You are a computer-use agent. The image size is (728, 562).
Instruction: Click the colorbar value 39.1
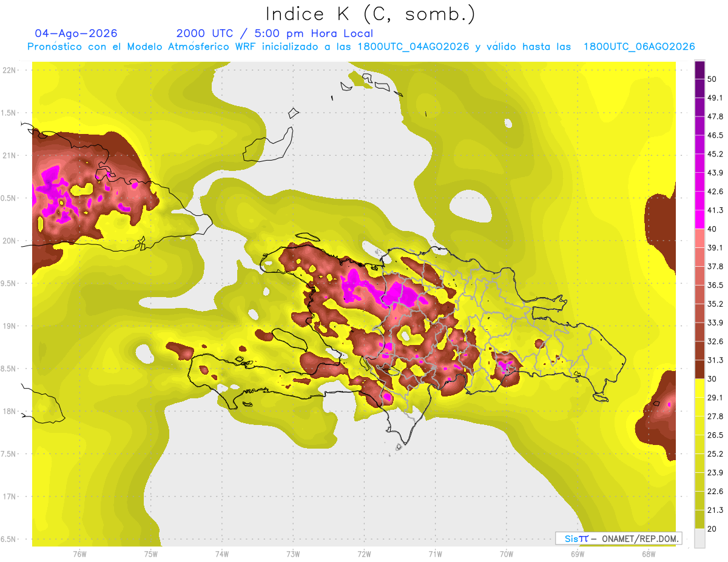(715, 248)
